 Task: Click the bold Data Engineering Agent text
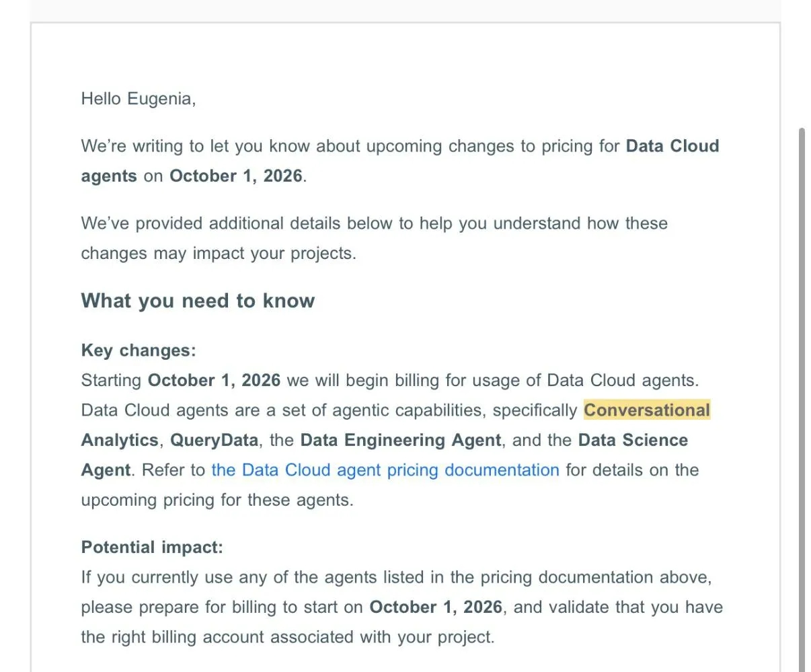point(401,441)
